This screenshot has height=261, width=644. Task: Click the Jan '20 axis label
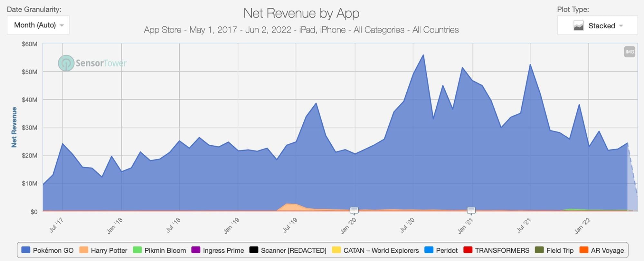348,226
